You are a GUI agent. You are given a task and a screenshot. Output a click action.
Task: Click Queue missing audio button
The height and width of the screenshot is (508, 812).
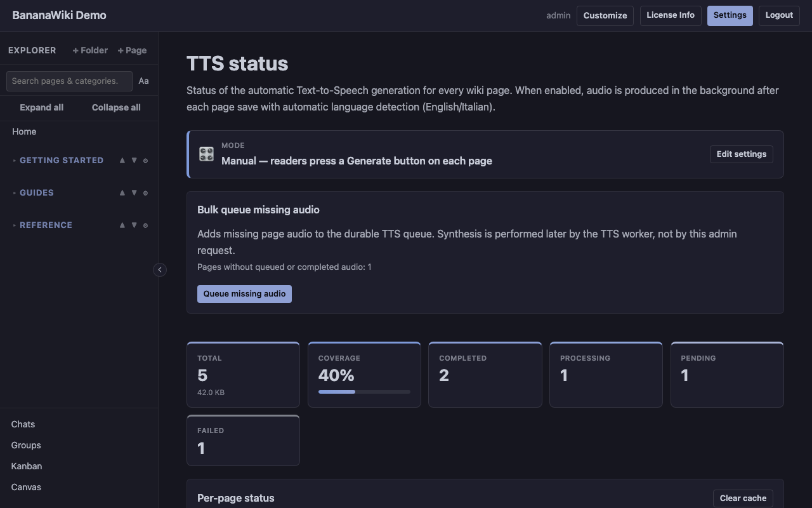(x=244, y=294)
